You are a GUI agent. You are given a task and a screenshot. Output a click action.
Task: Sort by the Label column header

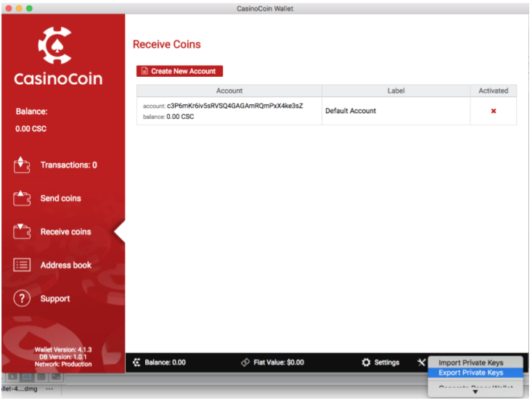396,91
